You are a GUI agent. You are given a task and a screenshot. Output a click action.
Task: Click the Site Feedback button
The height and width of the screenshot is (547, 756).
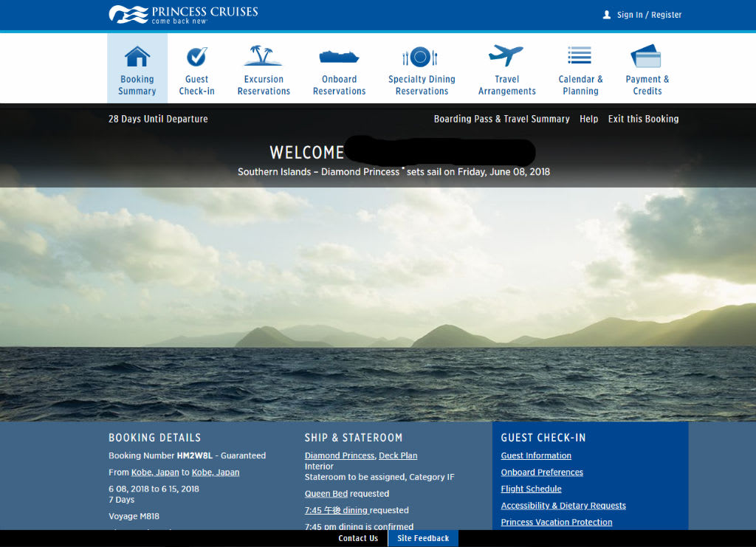(x=423, y=538)
